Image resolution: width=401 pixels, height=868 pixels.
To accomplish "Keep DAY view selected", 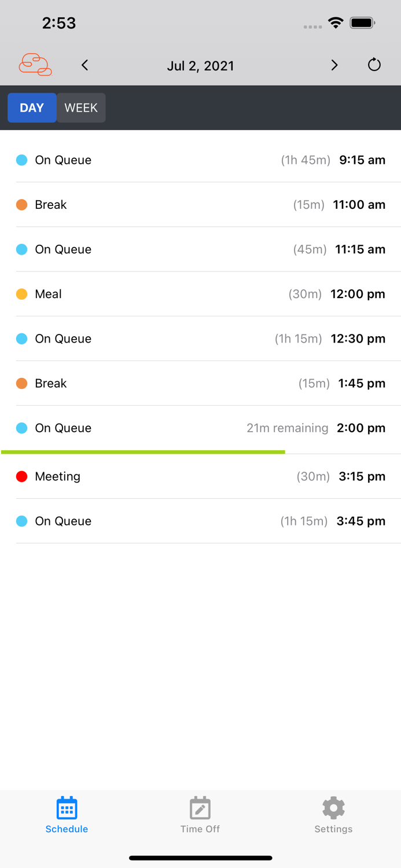I will [32, 108].
